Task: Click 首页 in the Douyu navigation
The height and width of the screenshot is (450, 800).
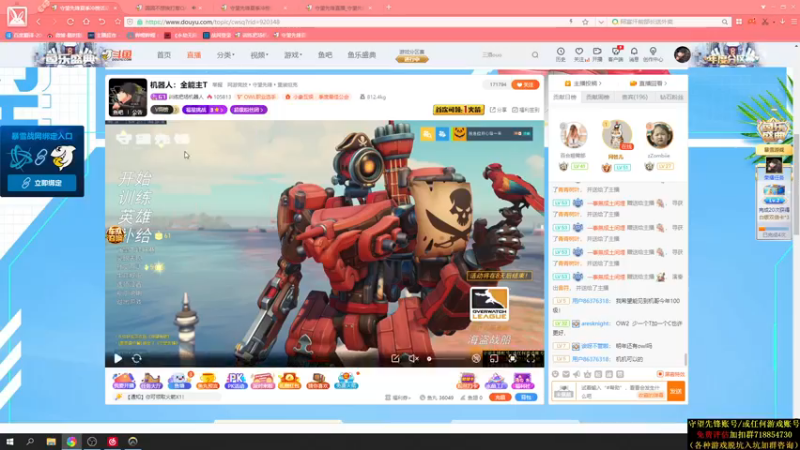Action: (164, 55)
